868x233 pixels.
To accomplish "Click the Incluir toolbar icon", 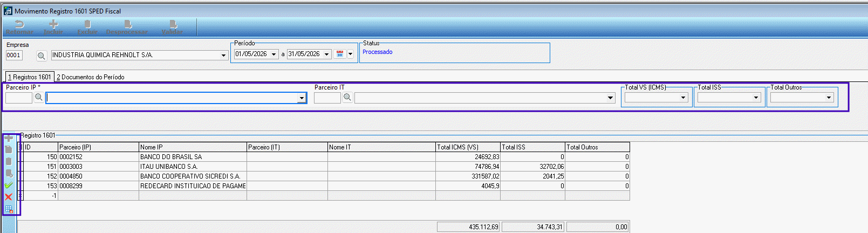I will [53, 24].
